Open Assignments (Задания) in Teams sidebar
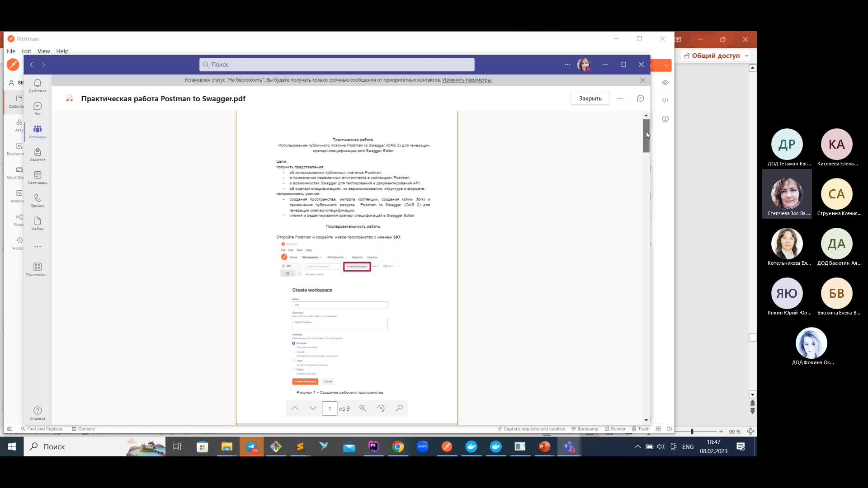868x488 pixels. [38, 154]
